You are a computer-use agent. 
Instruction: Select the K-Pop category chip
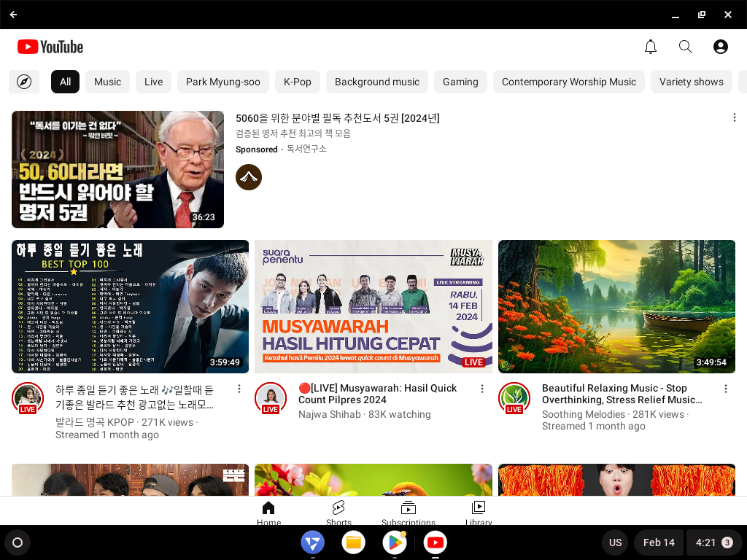298,82
